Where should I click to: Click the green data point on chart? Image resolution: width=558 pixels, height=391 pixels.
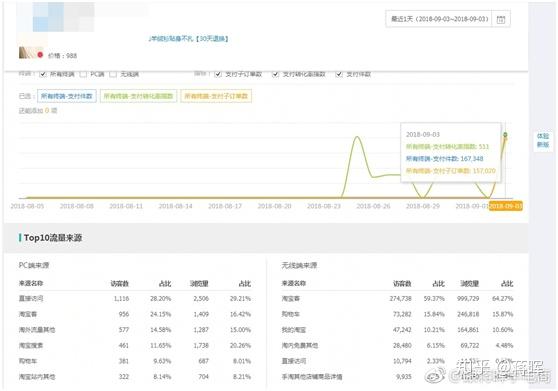[505, 135]
